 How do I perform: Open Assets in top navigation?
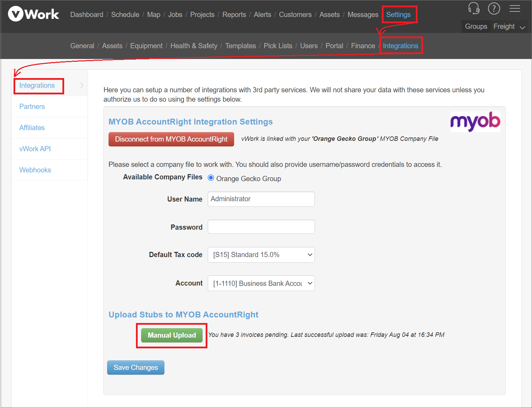point(329,15)
